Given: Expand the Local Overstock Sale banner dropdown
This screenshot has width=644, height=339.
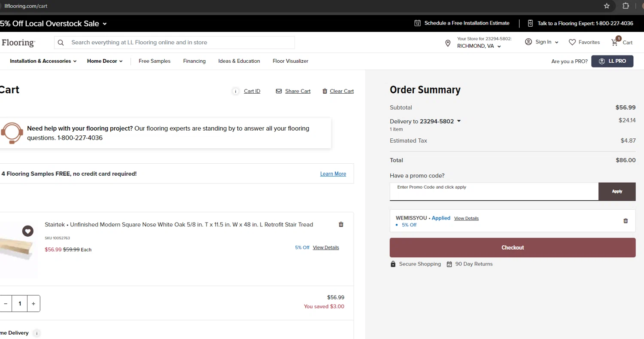Looking at the screenshot, I should click(x=105, y=24).
